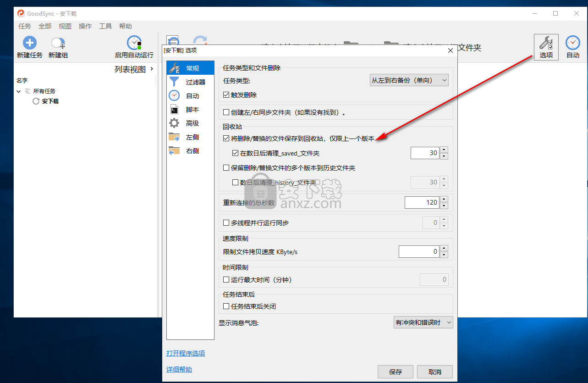Viewport: 588px width, 383px height.
Task: Click the 新建任务 plus icon
Action: (x=30, y=43)
